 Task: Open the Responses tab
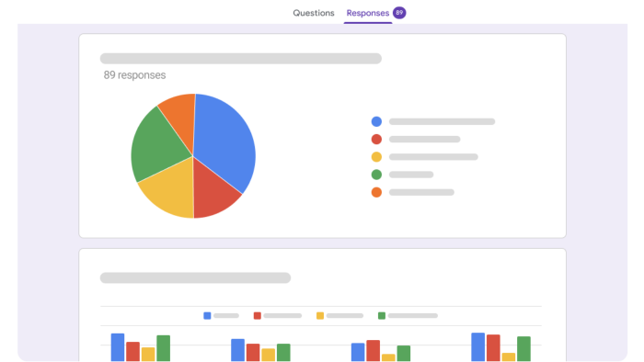click(x=368, y=13)
